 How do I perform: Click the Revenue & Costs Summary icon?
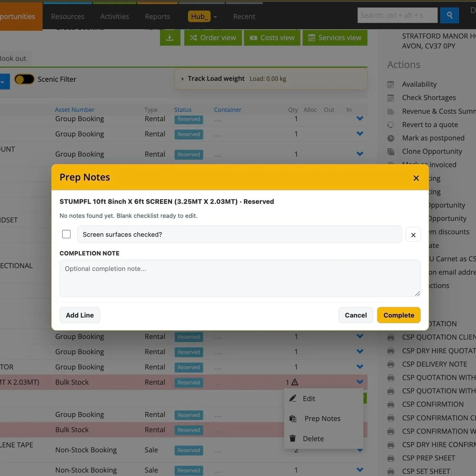tap(391, 111)
